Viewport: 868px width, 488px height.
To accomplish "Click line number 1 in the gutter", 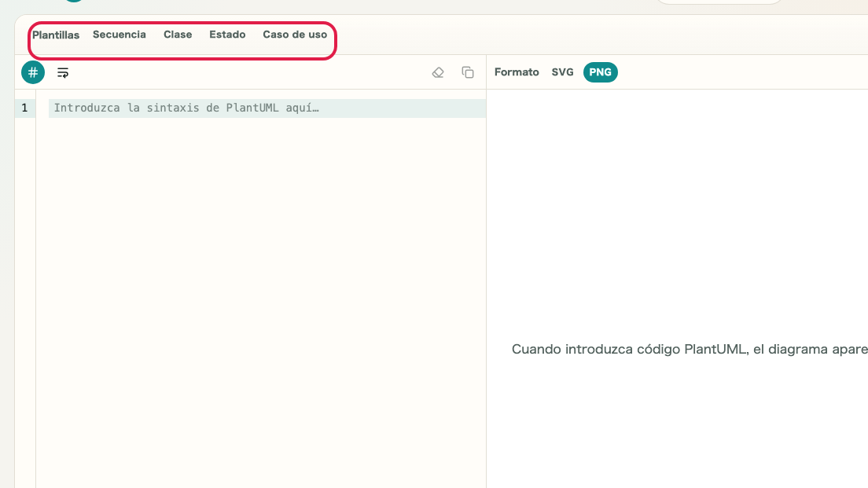I will click(24, 108).
